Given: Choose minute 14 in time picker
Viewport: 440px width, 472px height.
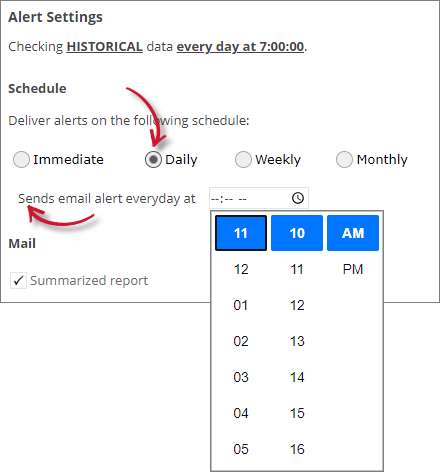Looking at the screenshot, I should [297, 377].
